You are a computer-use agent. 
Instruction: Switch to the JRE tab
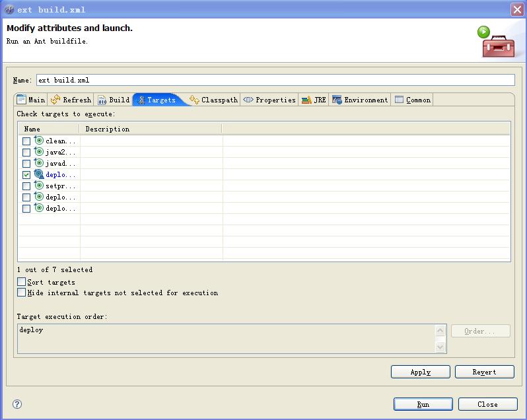click(x=314, y=100)
